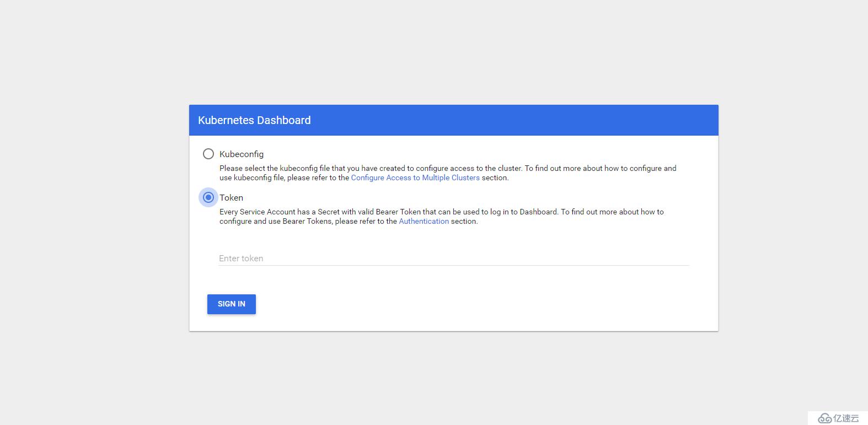This screenshot has height=425, width=868.
Task: Click the Token option label
Action: pos(231,197)
